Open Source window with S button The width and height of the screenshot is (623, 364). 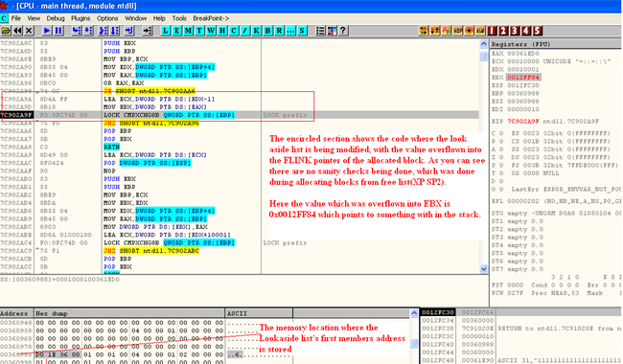point(302,31)
